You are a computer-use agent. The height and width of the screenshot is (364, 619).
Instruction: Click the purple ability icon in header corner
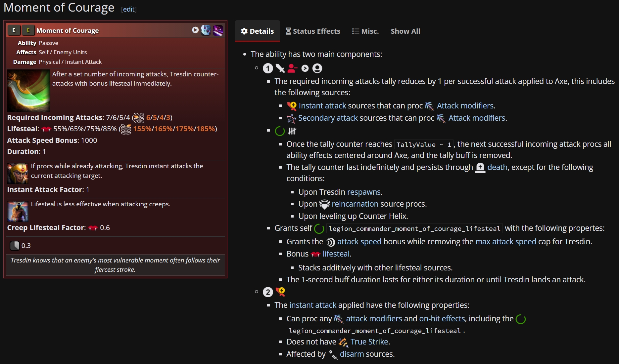tap(218, 30)
